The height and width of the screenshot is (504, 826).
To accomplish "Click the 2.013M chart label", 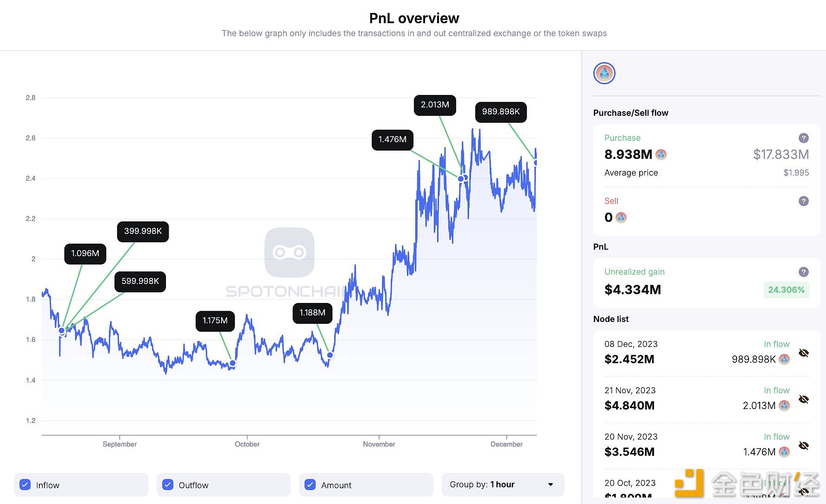I will tap(435, 105).
